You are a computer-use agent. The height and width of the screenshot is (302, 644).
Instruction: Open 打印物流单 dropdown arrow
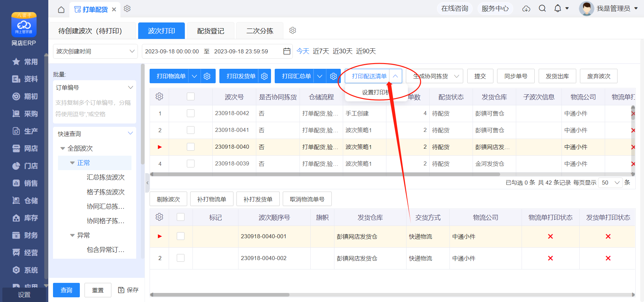194,76
